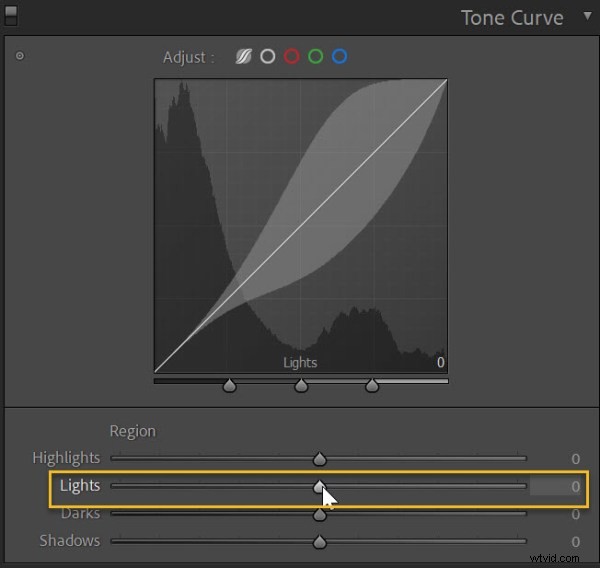Click the Shadows slider handle

[x=320, y=542]
